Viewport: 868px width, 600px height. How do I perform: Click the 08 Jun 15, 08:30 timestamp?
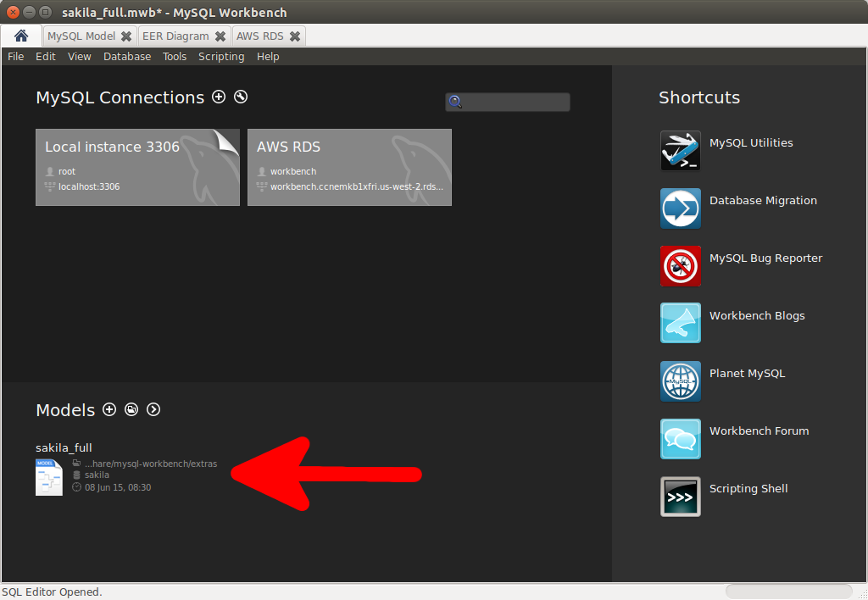118,487
